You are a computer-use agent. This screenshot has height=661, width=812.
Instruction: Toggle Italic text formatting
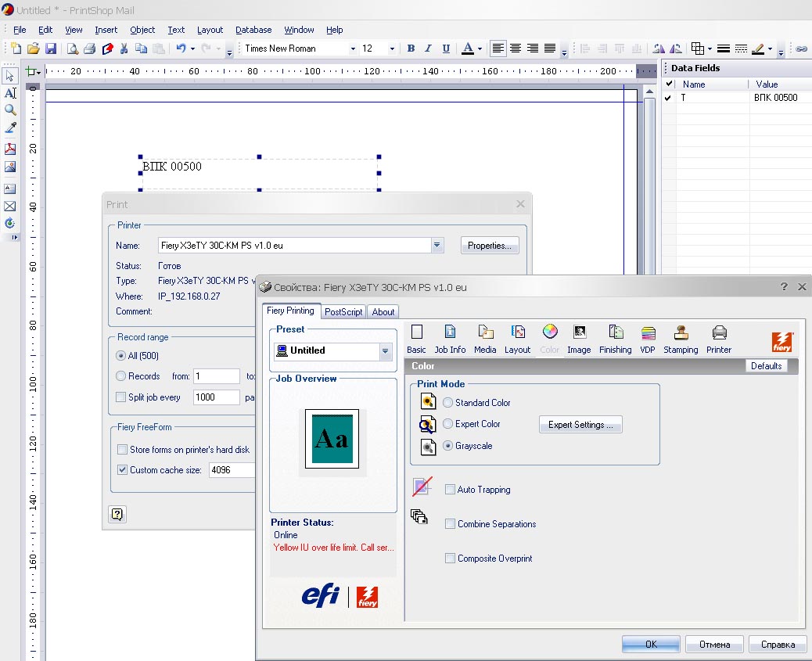click(428, 48)
